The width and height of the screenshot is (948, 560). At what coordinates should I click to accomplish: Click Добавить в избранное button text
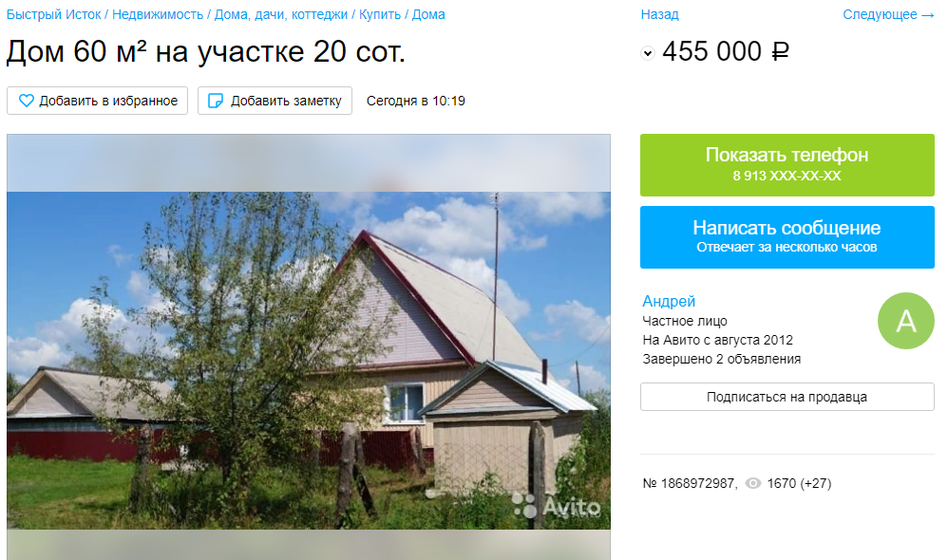[x=108, y=101]
